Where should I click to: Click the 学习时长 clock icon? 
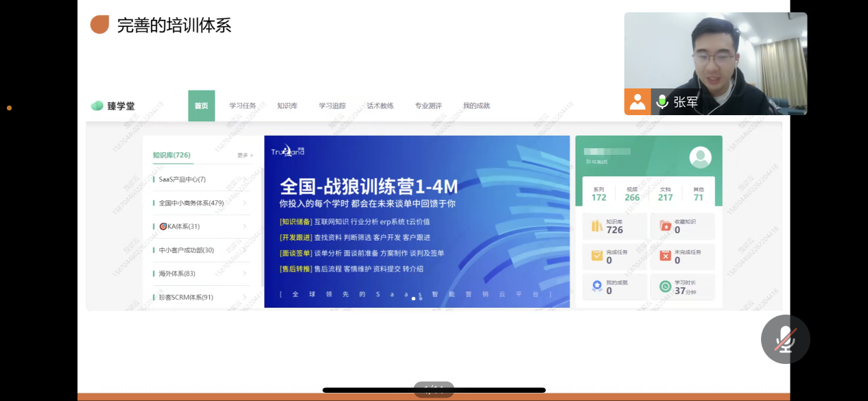[665, 287]
